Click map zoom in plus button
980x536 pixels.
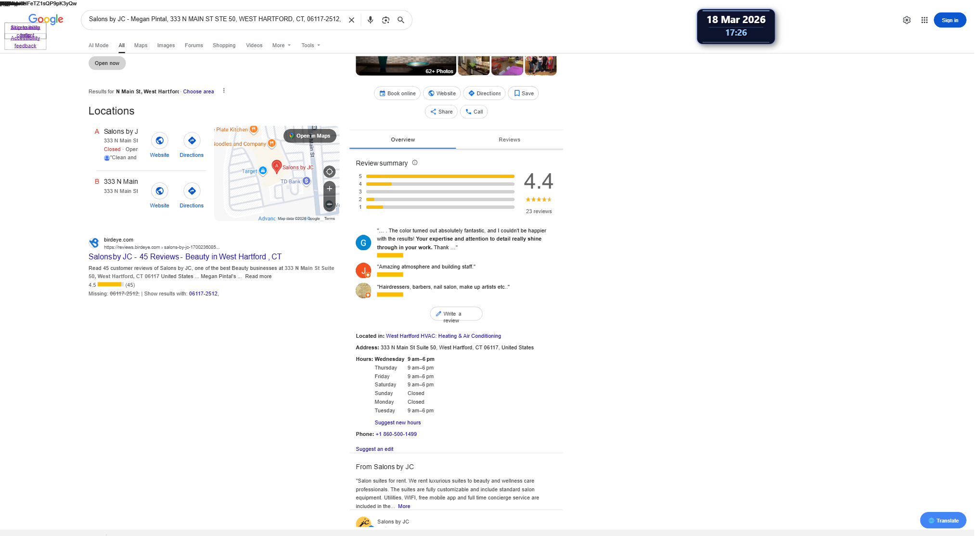click(329, 189)
